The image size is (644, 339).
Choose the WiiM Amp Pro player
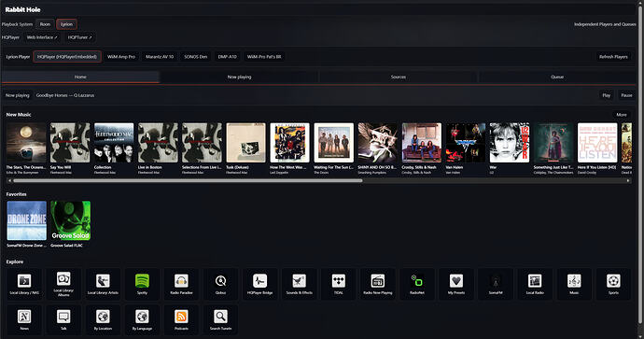(x=121, y=57)
